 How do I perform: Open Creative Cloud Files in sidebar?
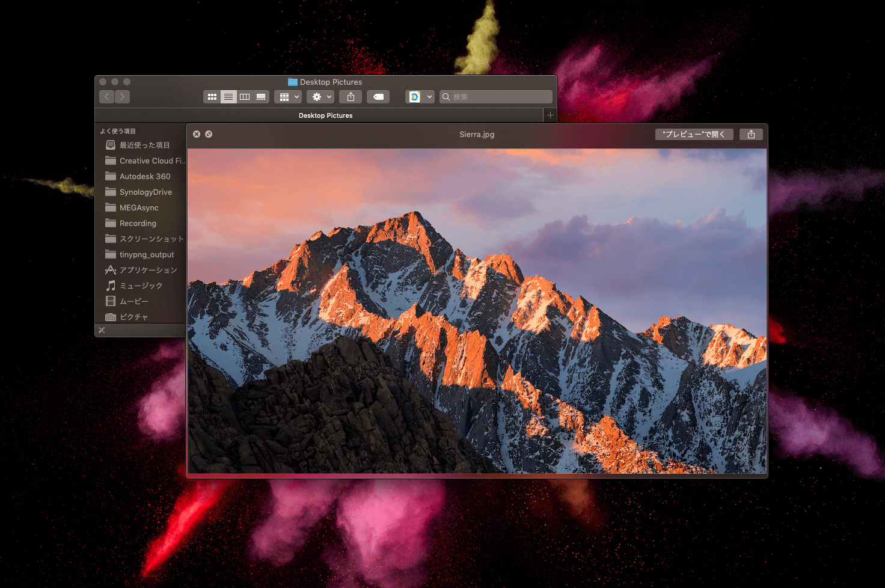pyautogui.click(x=144, y=161)
